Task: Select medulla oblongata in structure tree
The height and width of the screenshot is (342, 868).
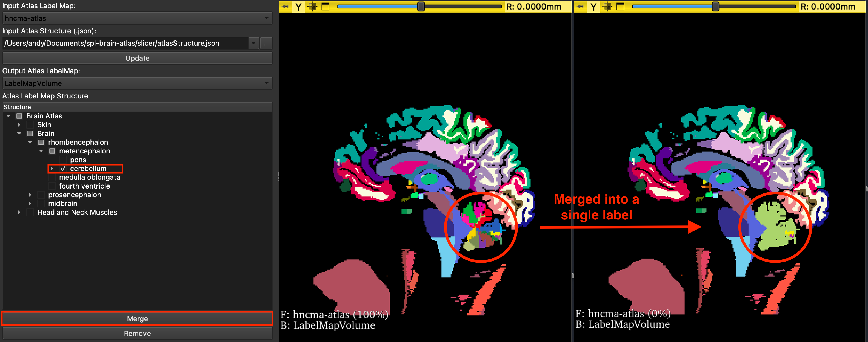Action: [x=89, y=177]
